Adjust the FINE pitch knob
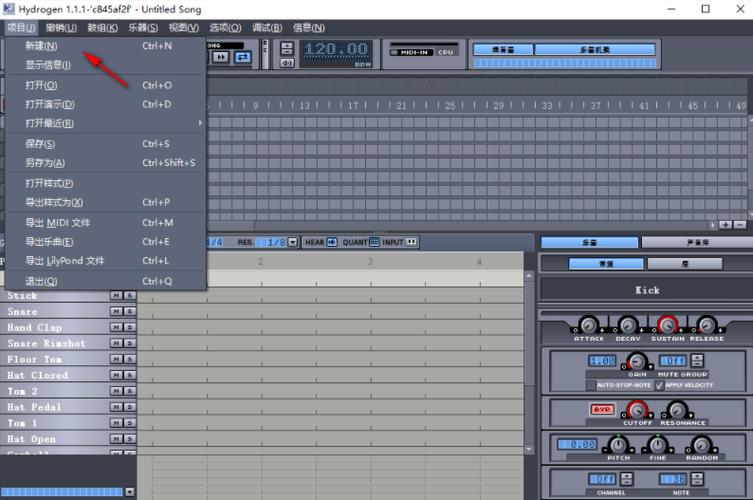The width and height of the screenshot is (753, 500). (x=657, y=445)
